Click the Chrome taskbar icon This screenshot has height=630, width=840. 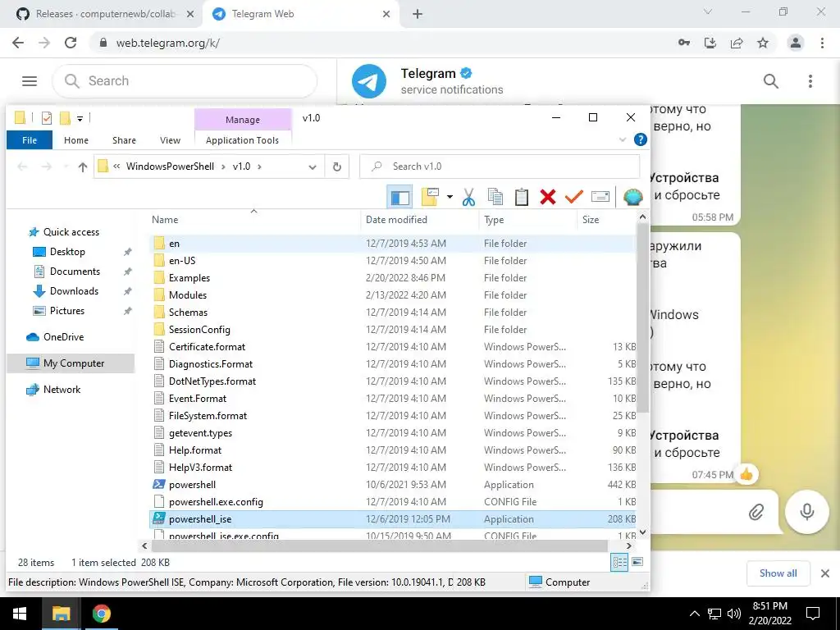click(101, 614)
